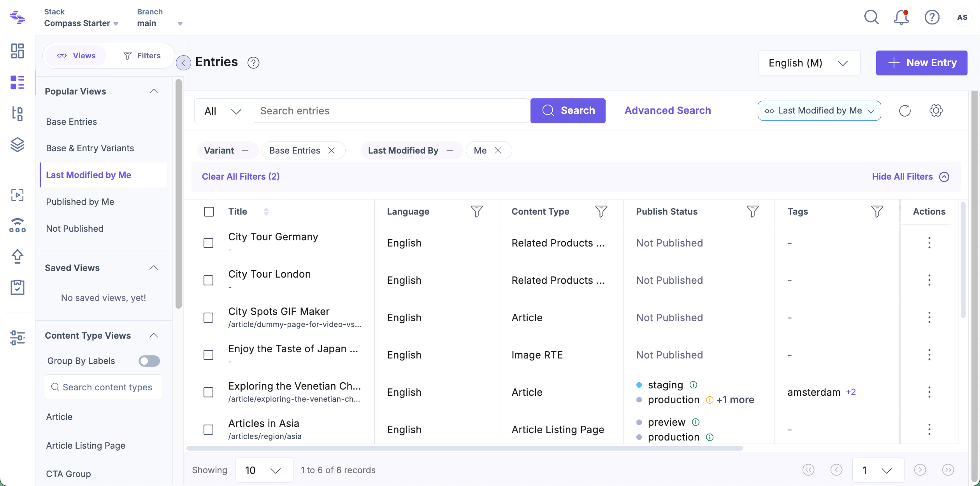
Task: Open the All search scope dropdown
Action: coord(224,111)
